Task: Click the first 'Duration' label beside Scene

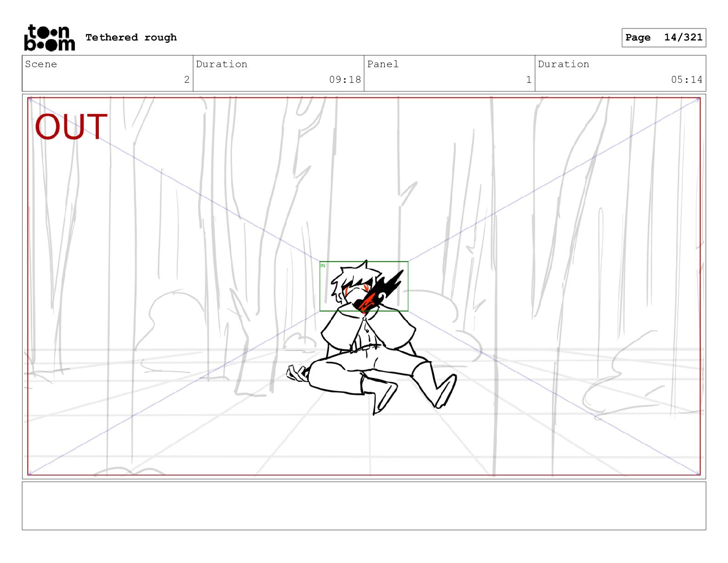Action: [x=222, y=64]
